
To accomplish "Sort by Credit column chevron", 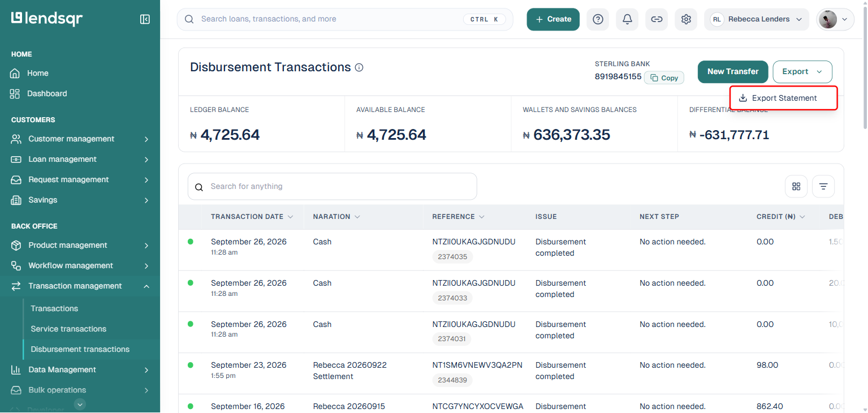I will coord(802,217).
